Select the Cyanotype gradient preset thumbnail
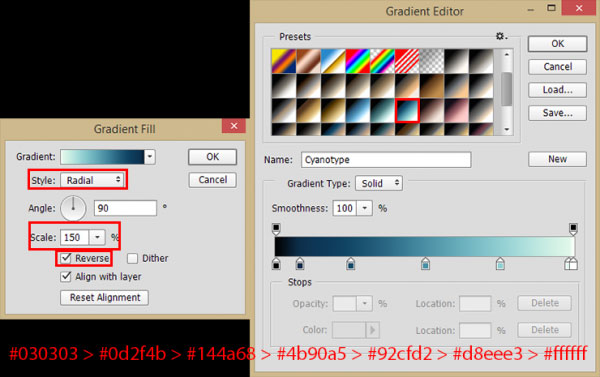This screenshot has width=600, height=377. [407, 110]
